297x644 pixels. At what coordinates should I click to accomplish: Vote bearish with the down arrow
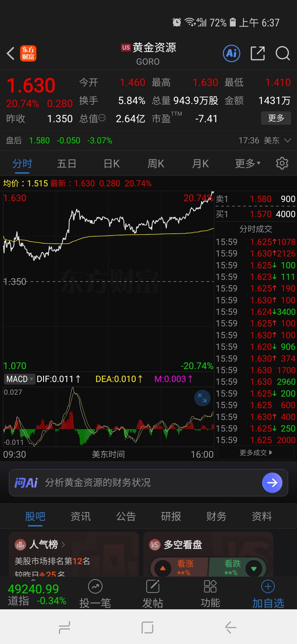pyautogui.click(x=254, y=568)
